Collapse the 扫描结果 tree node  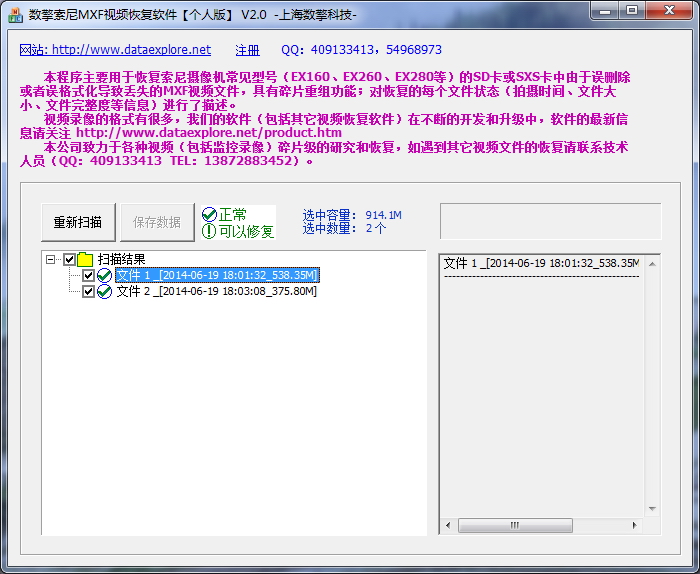[x=50, y=259]
